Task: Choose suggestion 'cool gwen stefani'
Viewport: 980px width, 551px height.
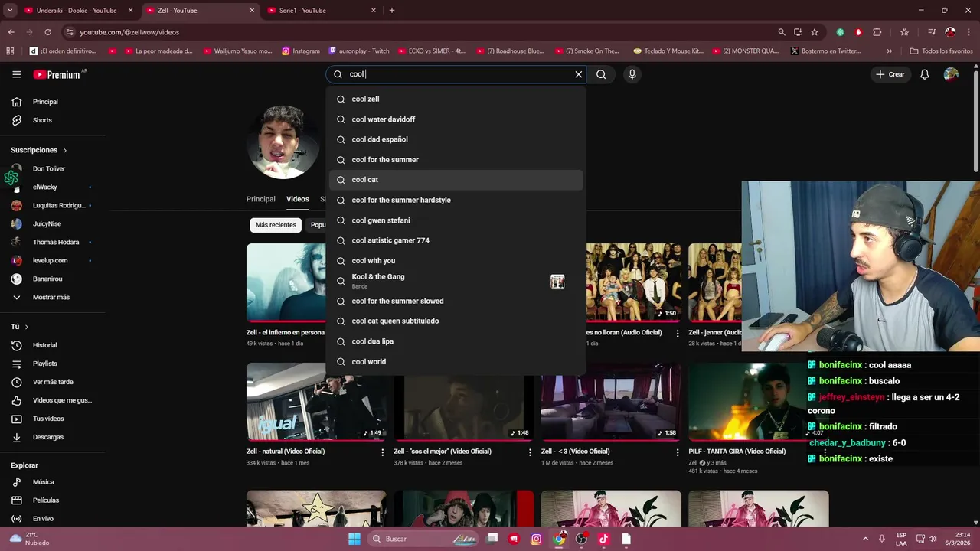Action: click(x=456, y=220)
